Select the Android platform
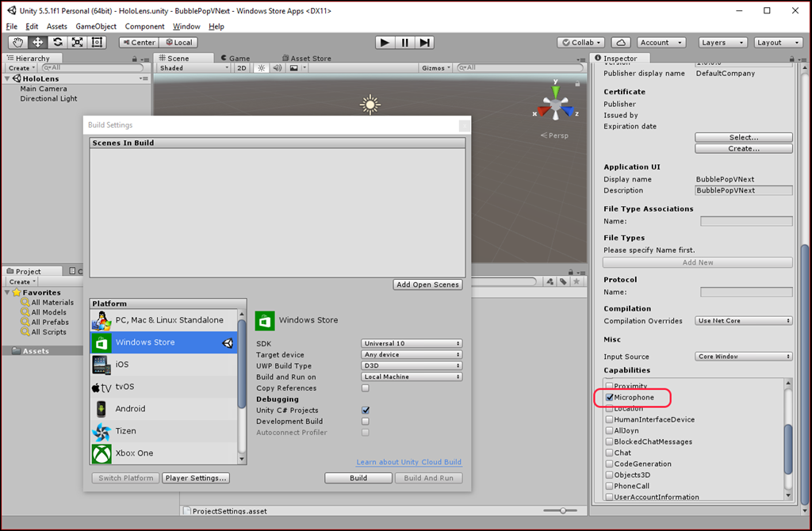Screen dimensions: 812x531 (164, 409)
